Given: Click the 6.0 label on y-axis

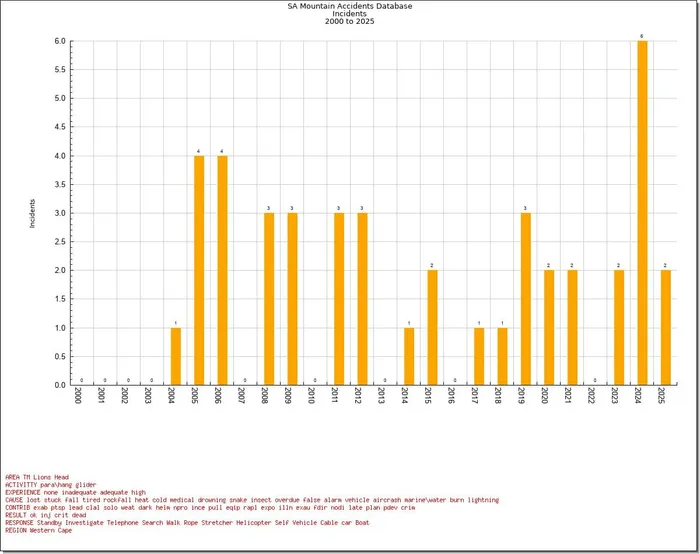Looking at the screenshot, I should point(60,42).
